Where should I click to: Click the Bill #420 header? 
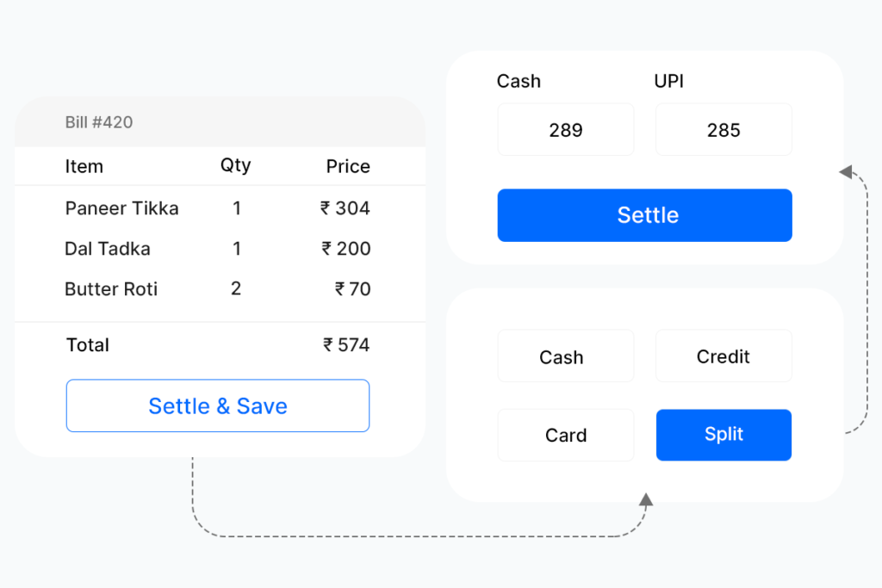99,122
